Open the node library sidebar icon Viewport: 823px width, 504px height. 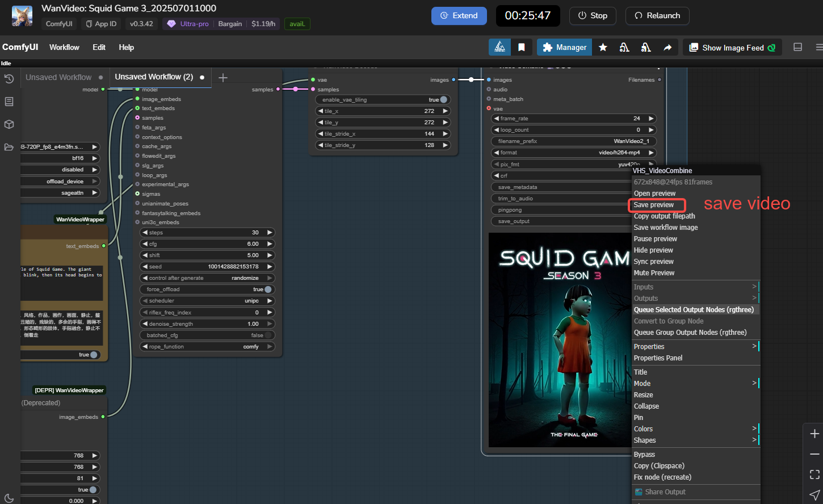tap(9, 102)
